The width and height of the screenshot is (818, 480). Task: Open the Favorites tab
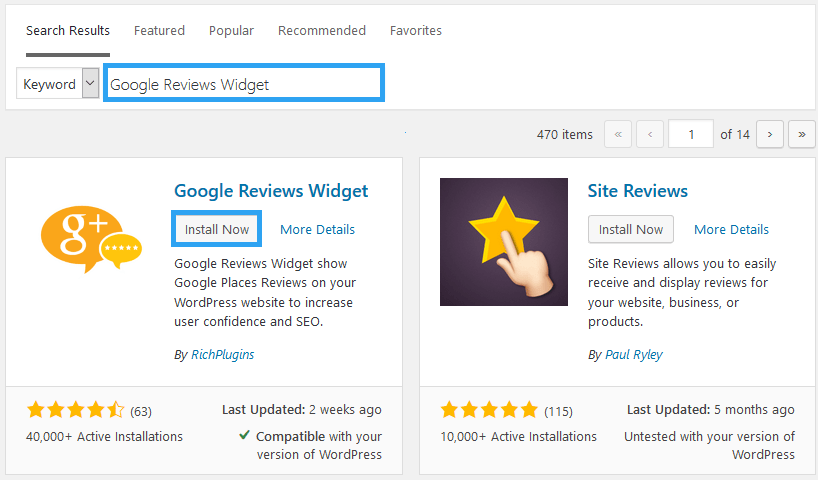click(415, 31)
